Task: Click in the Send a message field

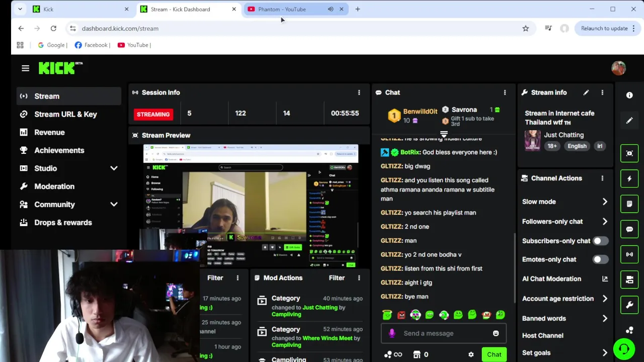Action: [x=443, y=333]
